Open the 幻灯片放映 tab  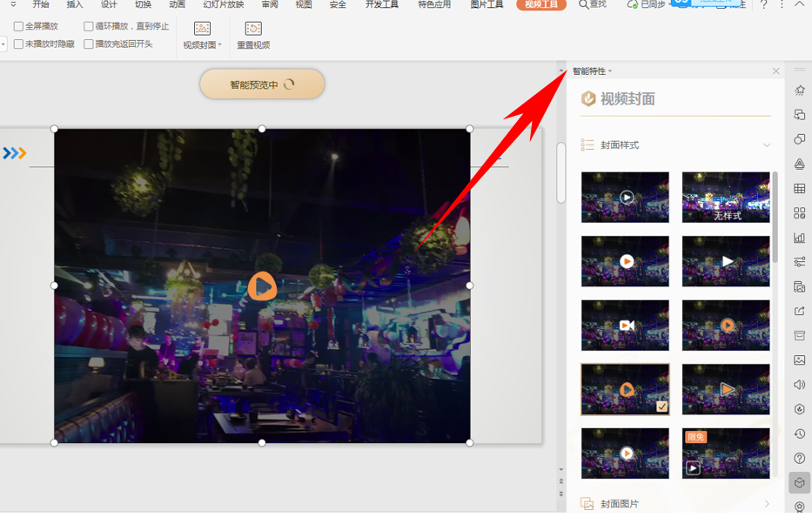coord(223,4)
